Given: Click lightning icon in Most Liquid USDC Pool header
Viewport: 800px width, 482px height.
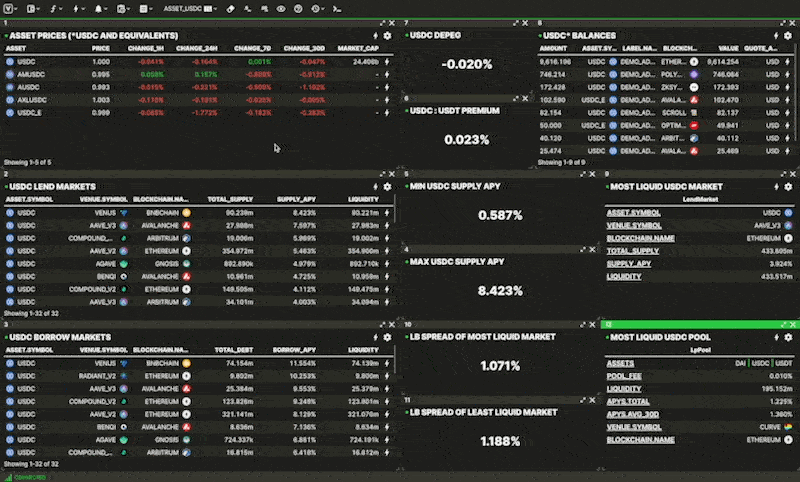Looking at the screenshot, I should pos(776,337).
